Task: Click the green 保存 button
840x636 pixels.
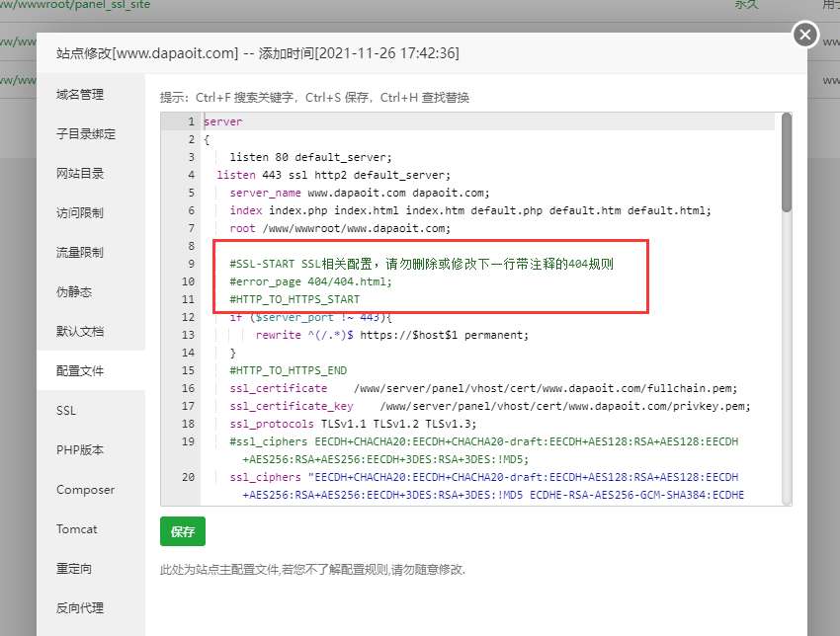Action: (183, 531)
